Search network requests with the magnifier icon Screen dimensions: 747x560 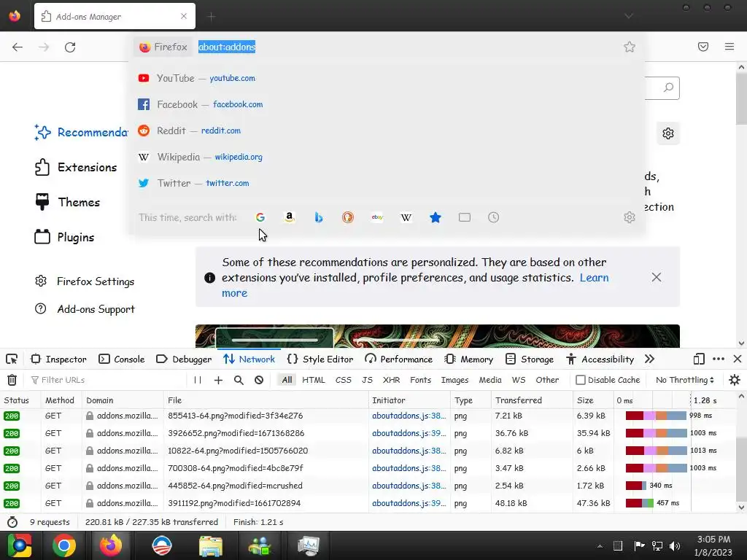tap(239, 380)
